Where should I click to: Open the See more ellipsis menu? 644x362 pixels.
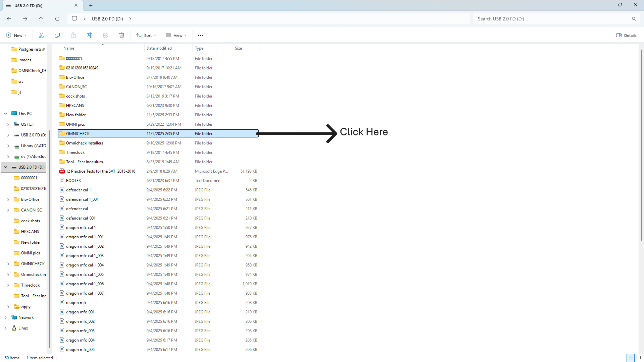pyautogui.click(x=201, y=35)
